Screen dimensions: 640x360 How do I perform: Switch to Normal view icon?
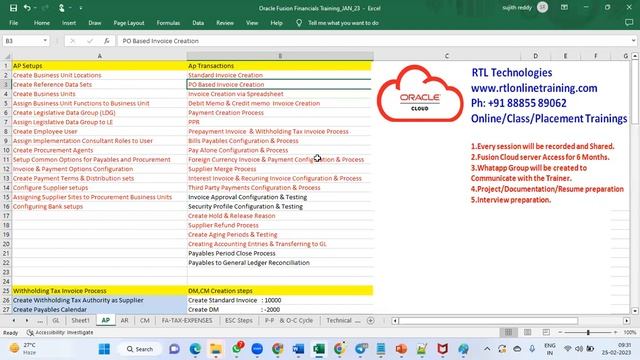tap(508, 332)
